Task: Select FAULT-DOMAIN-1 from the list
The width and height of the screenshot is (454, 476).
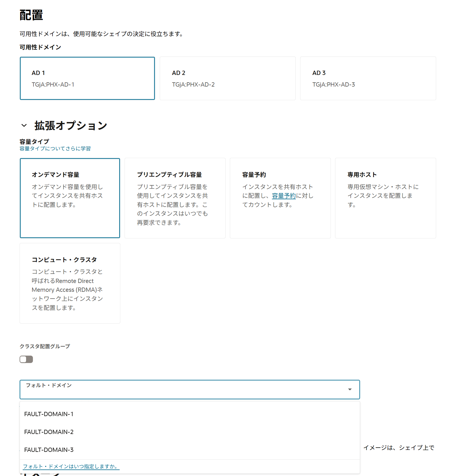Action: (49, 414)
